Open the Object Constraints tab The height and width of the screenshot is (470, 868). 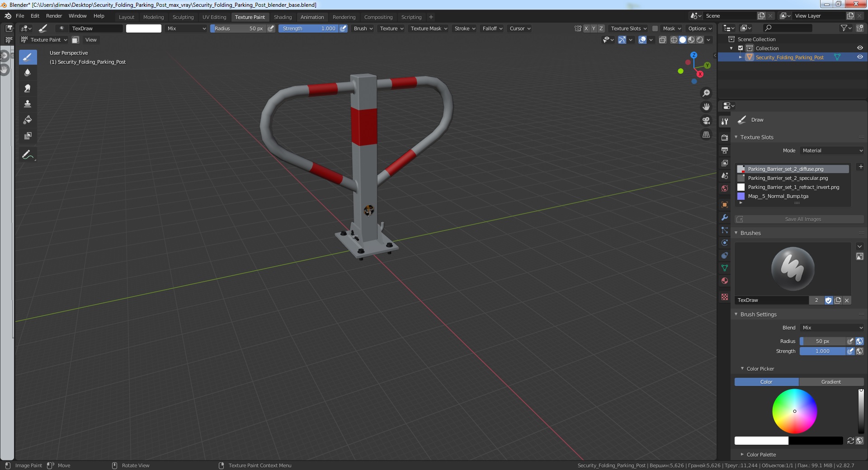click(x=725, y=255)
